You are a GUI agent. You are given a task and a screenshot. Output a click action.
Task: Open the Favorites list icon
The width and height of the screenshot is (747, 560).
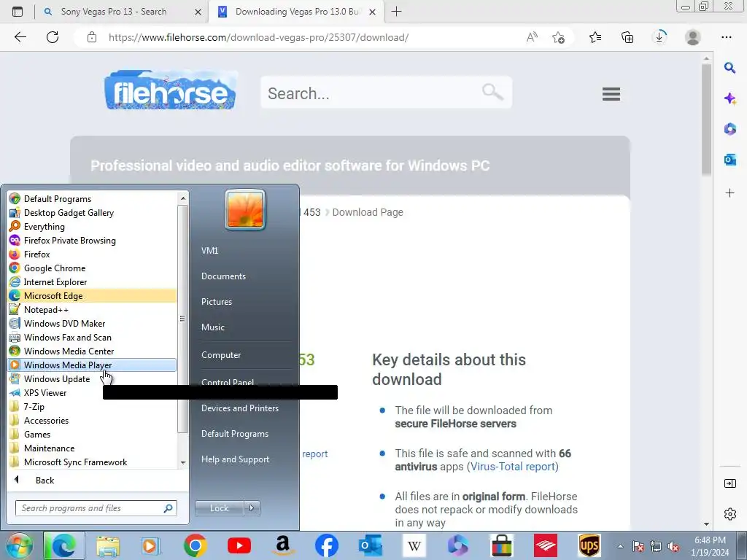pyautogui.click(x=595, y=37)
